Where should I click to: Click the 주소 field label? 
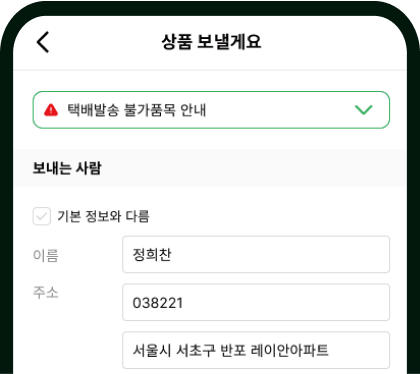pyautogui.click(x=46, y=292)
